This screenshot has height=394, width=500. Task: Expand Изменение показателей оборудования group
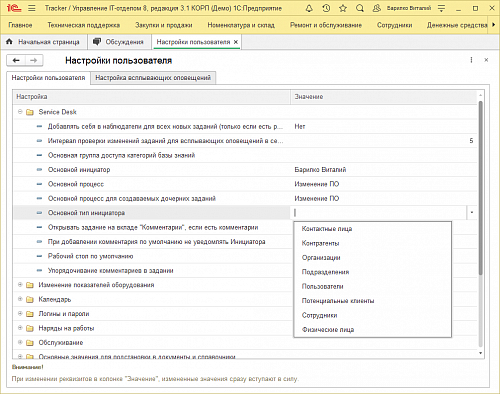point(20,285)
